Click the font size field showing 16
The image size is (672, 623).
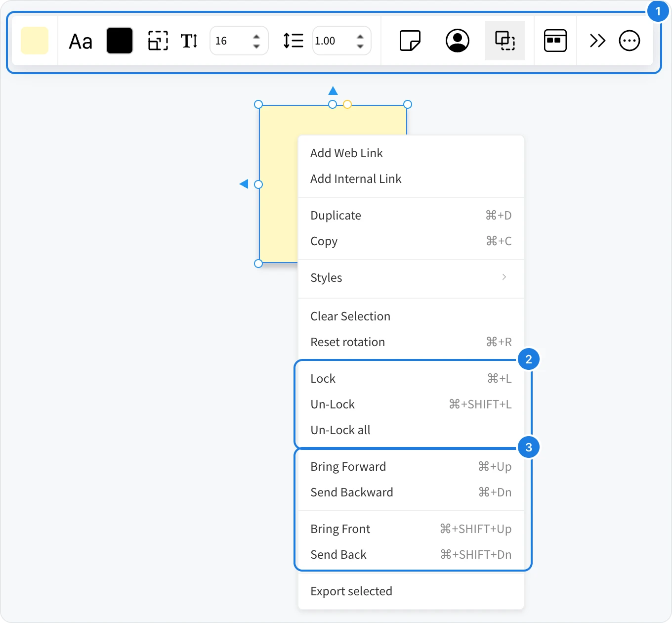[239, 41]
